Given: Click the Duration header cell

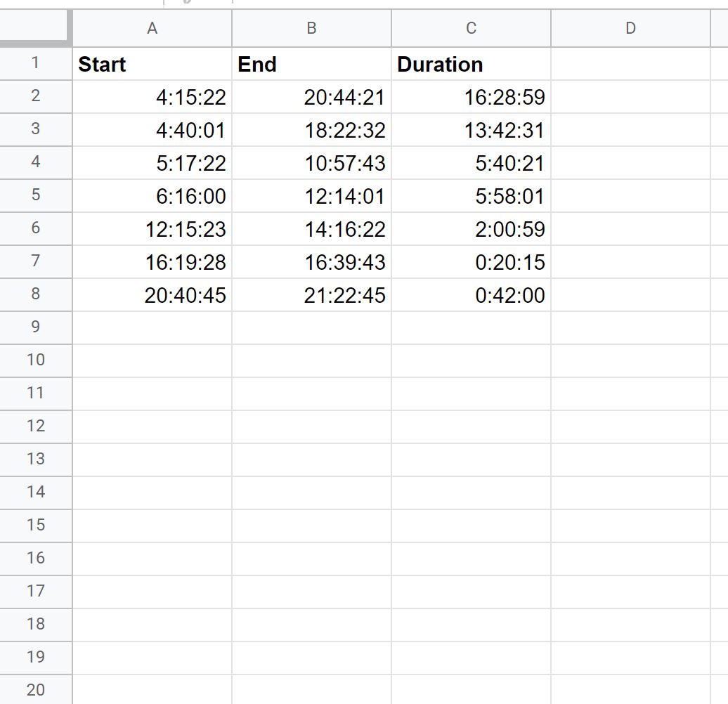Looking at the screenshot, I should [471, 64].
